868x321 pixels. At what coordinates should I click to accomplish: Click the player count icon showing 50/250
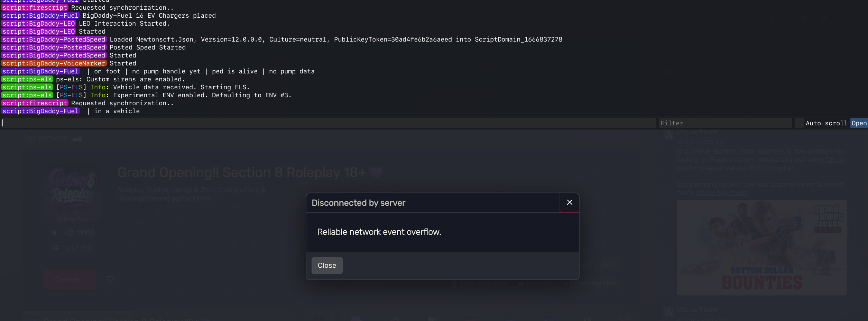(55, 248)
